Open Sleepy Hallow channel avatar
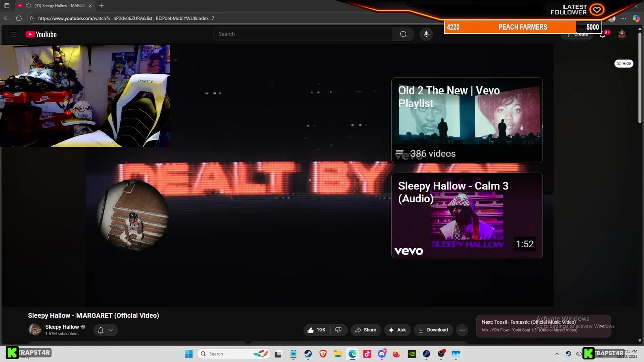The image size is (644, 362). (35, 330)
